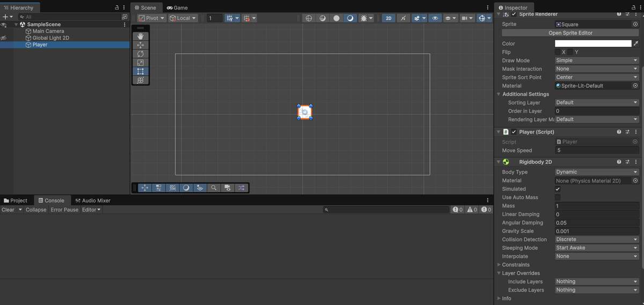Image resolution: width=644 pixels, height=305 pixels.
Task: Select the Rotate tool
Action: (x=141, y=54)
